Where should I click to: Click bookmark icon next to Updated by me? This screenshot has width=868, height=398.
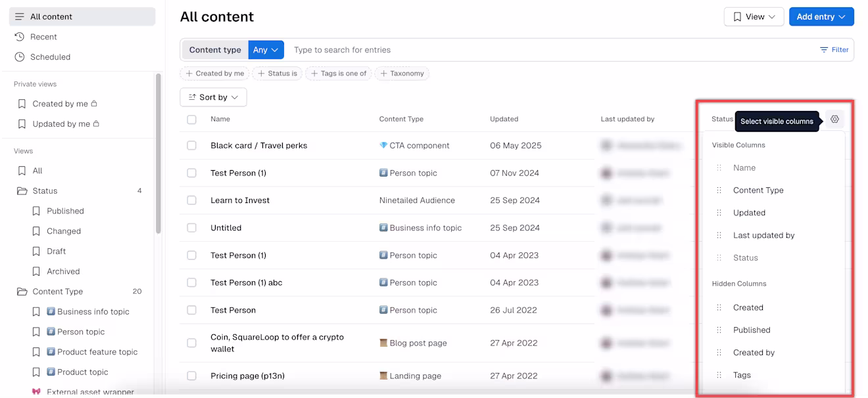coord(22,124)
